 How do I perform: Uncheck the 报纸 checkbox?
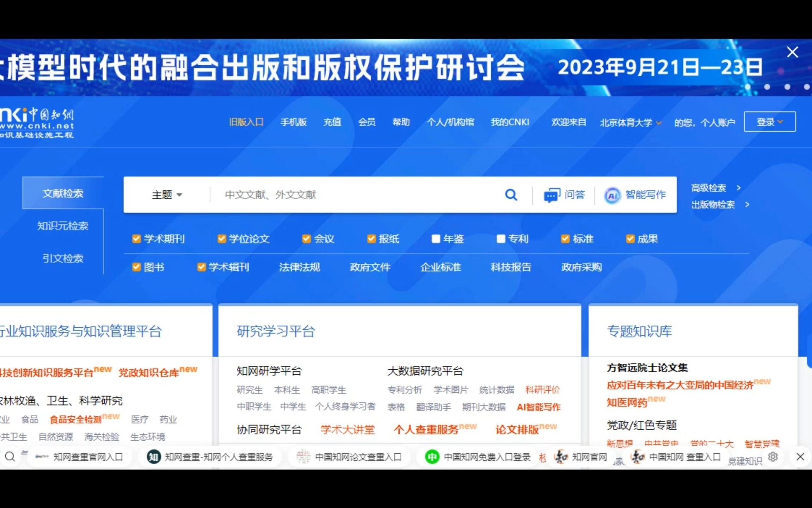click(371, 239)
